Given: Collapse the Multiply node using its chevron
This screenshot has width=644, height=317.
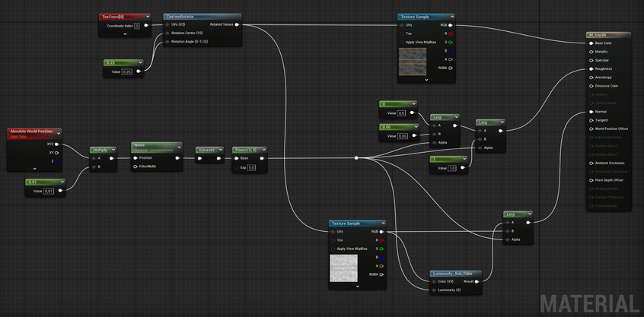Looking at the screenshot, I should coord(113,151).
